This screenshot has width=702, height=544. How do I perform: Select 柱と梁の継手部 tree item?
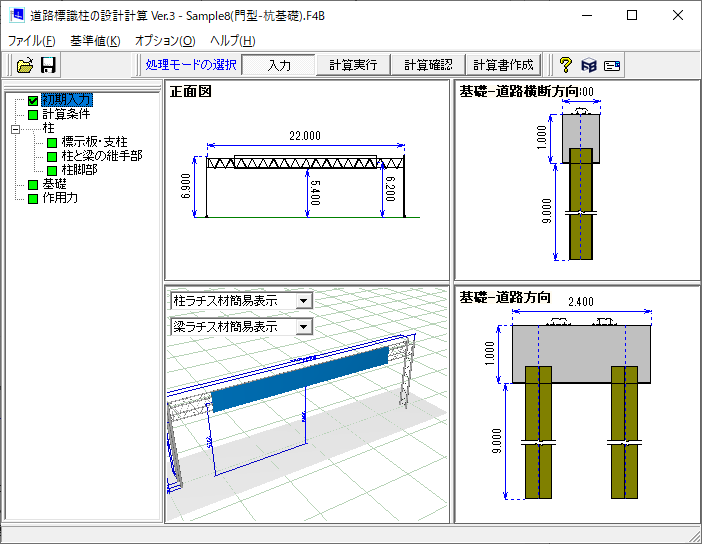102,156
